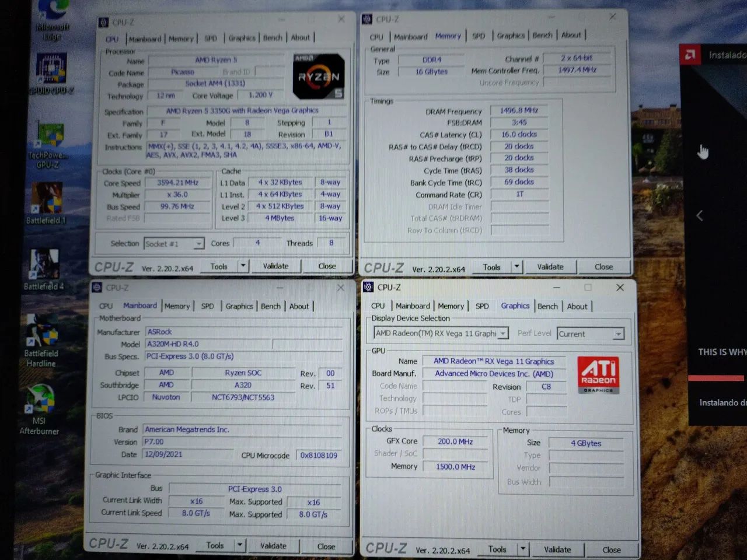
Task: Click the AMD logo in the installer window
Action: coord(690,55)
